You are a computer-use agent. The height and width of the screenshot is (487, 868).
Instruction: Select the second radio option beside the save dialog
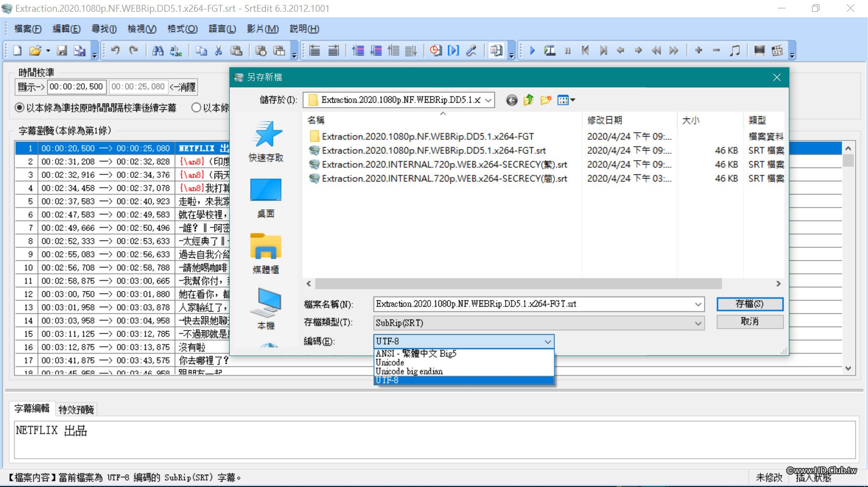pyautogui.click(x=196, y=108)
